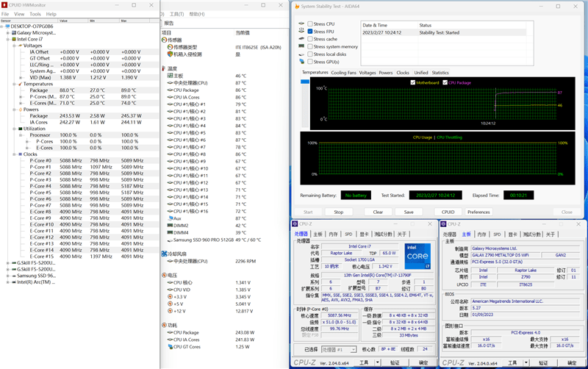Screen dimensions: 588x369
Task: Click right CPU-Z window's title bar icon
Action: tap(444, 224)
